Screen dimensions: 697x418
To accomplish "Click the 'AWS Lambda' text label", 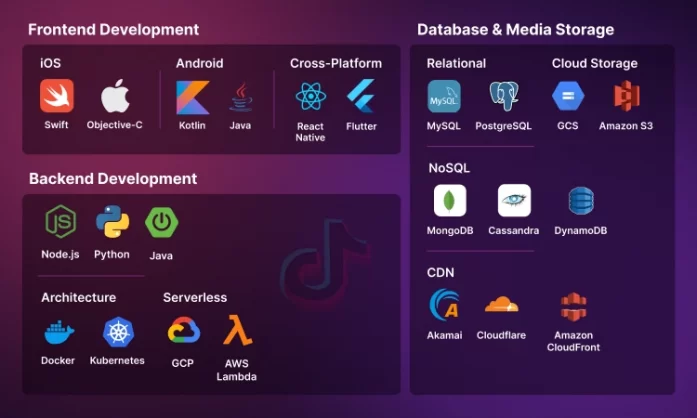I will pyautogui.click(x=236, y=370).
